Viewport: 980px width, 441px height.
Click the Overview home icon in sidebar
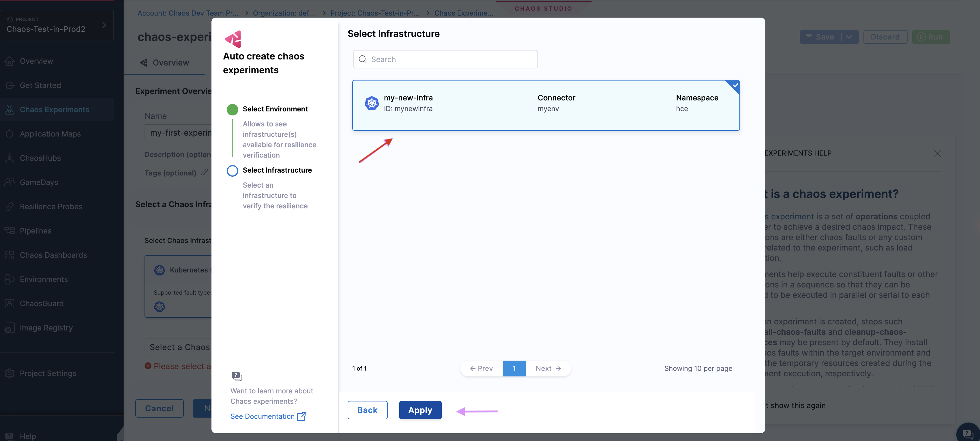[x=10, y=61]
